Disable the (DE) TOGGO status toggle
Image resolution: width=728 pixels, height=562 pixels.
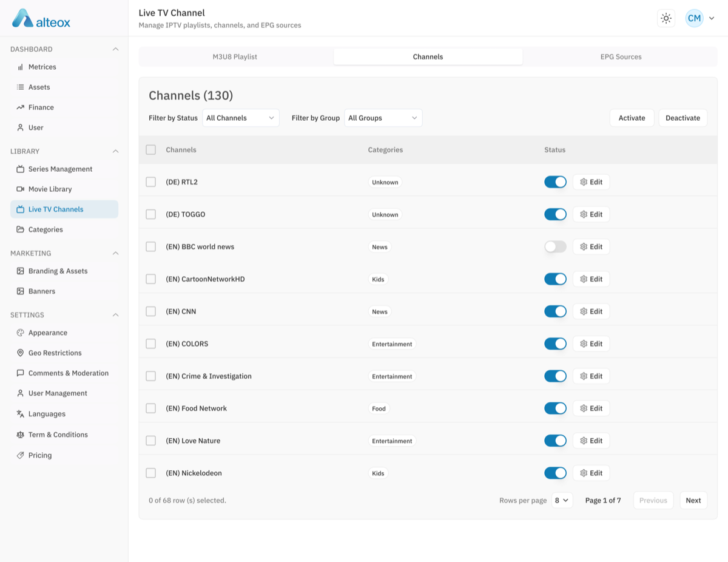(555, 214)
